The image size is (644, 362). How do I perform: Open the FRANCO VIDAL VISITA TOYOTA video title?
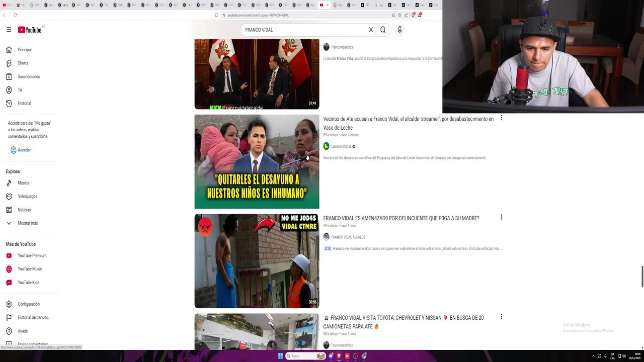tap(404, 322)
